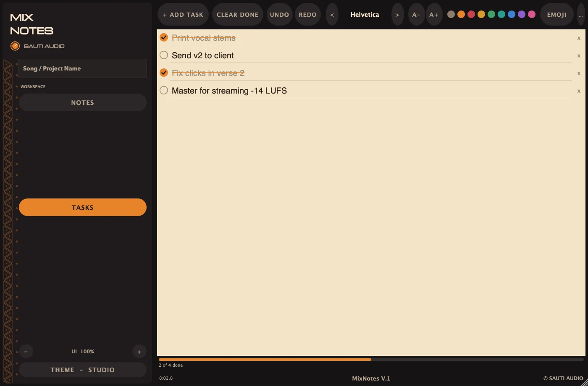Switch to the Notes workspace
Screen dimensions: 588x386
click(x=83, y=102)
